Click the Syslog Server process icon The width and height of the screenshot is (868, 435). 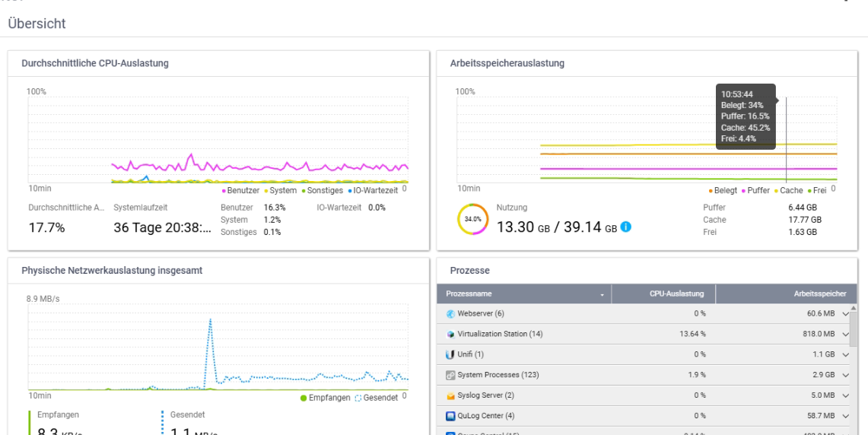[x=450, y=395]
